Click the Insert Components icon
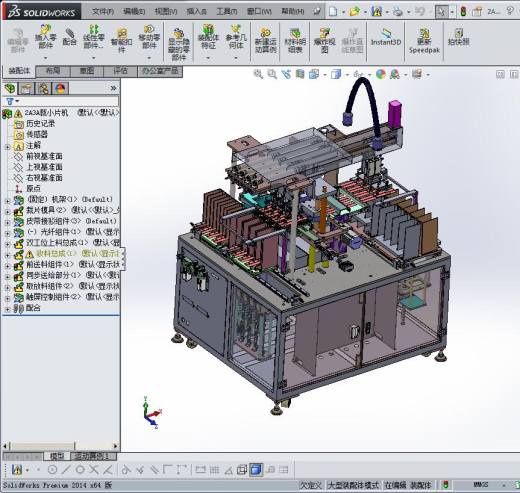Viewport: 520px width, 493px height. pos(46,36)
